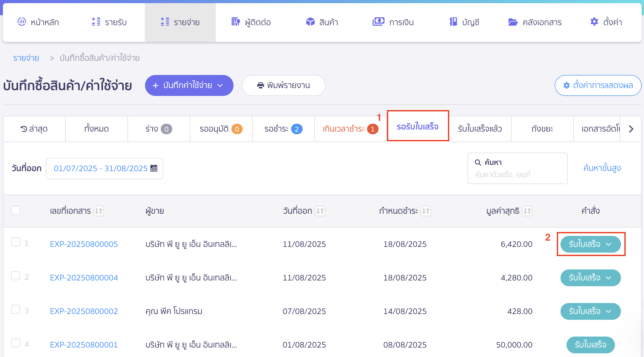Sort by มูลค่าสุทธิ column icon
Image resolution: width=644 pixels, height=357 pixels.
pyautogui.click(x=527, y=211)
